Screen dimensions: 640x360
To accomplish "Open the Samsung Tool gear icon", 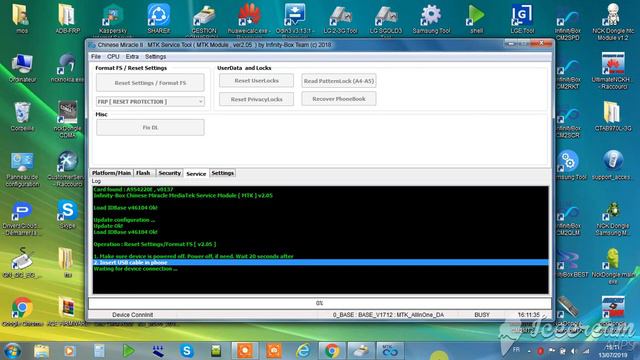I will coord(431,18).
